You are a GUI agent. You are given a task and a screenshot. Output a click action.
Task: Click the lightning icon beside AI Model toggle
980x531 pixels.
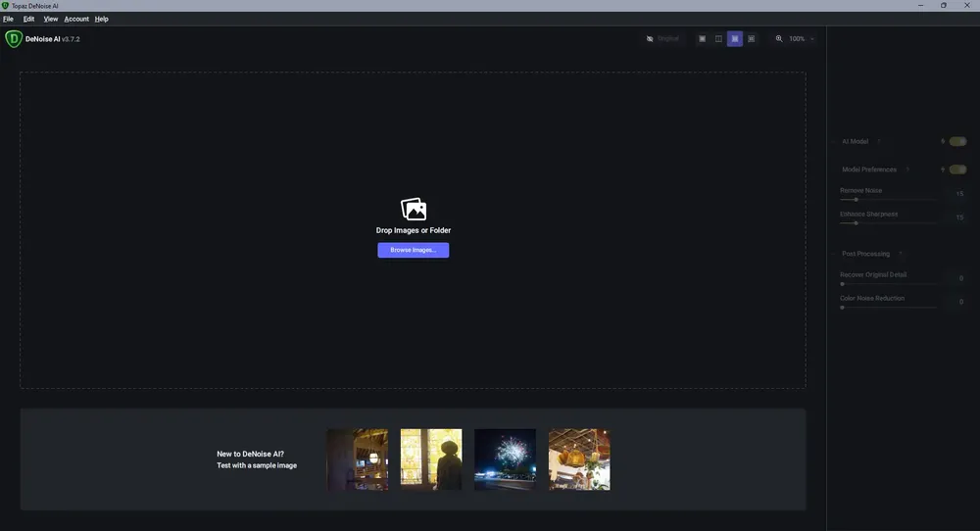pos(943,141)
